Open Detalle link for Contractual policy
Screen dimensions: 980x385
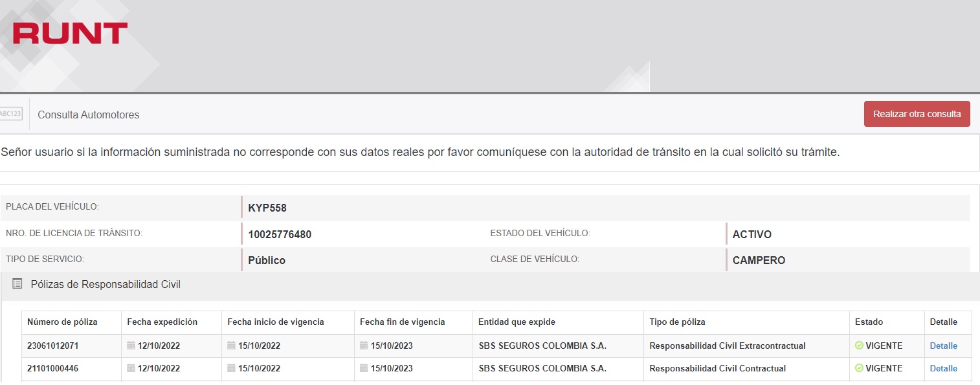pyautogui.click(x=943, y=368)
